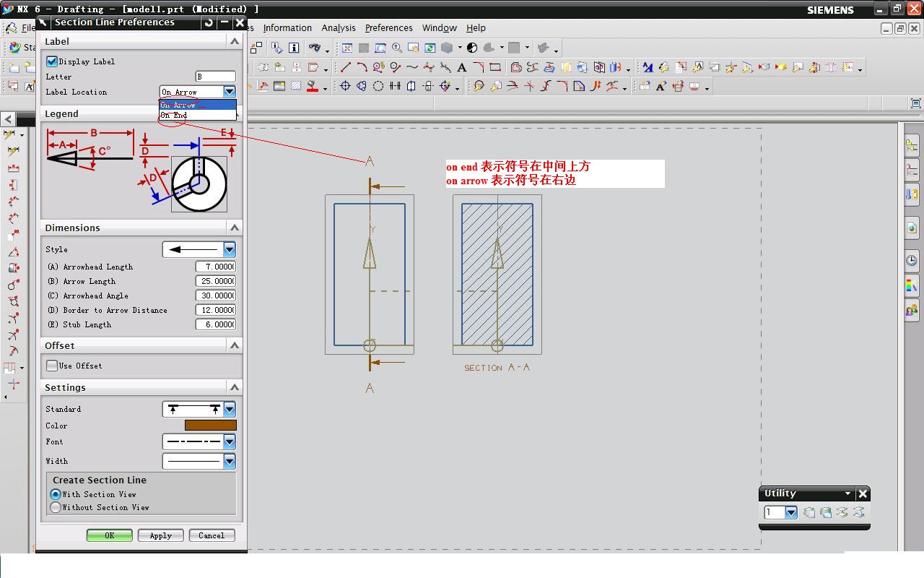
Task: Click the OK button
Action: point(110,535)
